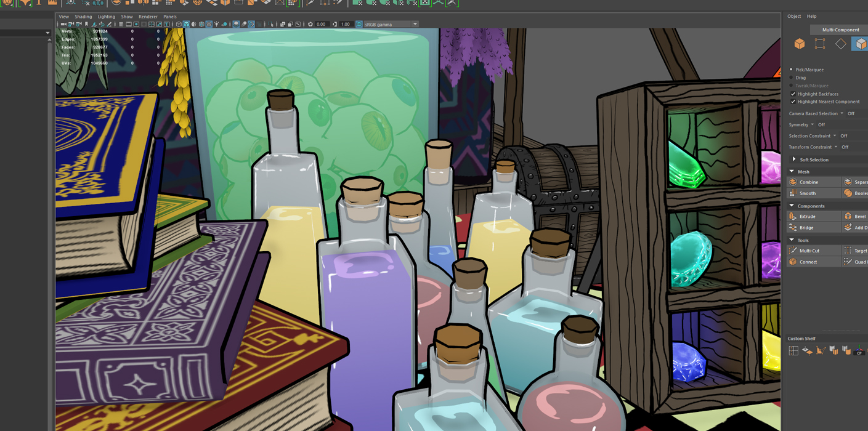Expand the Soft Selection section
The image size is (868, 431).
(794, 159)
